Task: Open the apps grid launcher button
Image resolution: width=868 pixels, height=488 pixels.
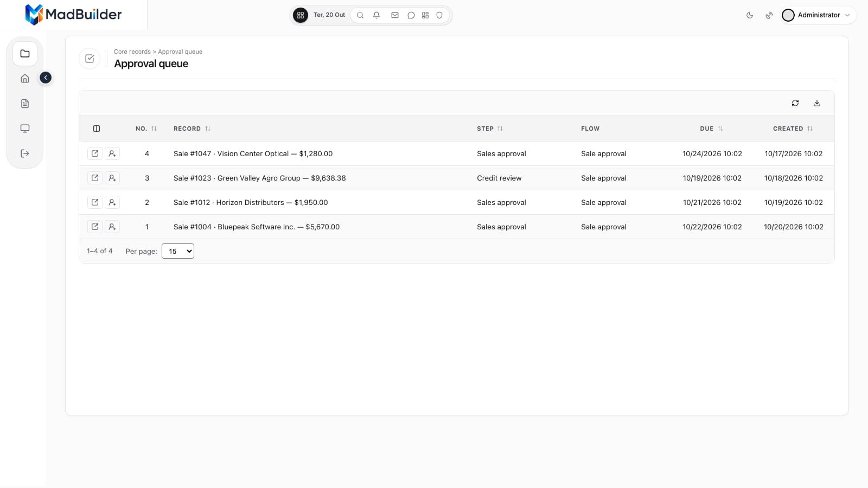Action: [300, 15]
